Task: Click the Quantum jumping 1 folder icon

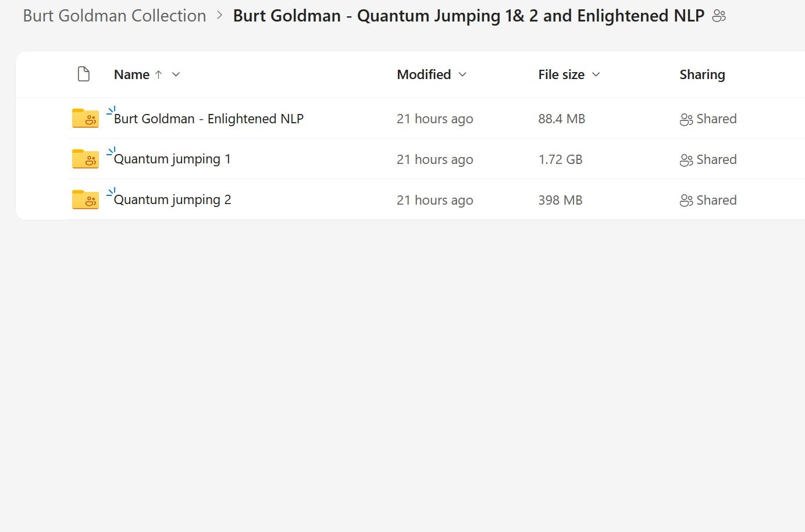Action: [x=85, y=159]
